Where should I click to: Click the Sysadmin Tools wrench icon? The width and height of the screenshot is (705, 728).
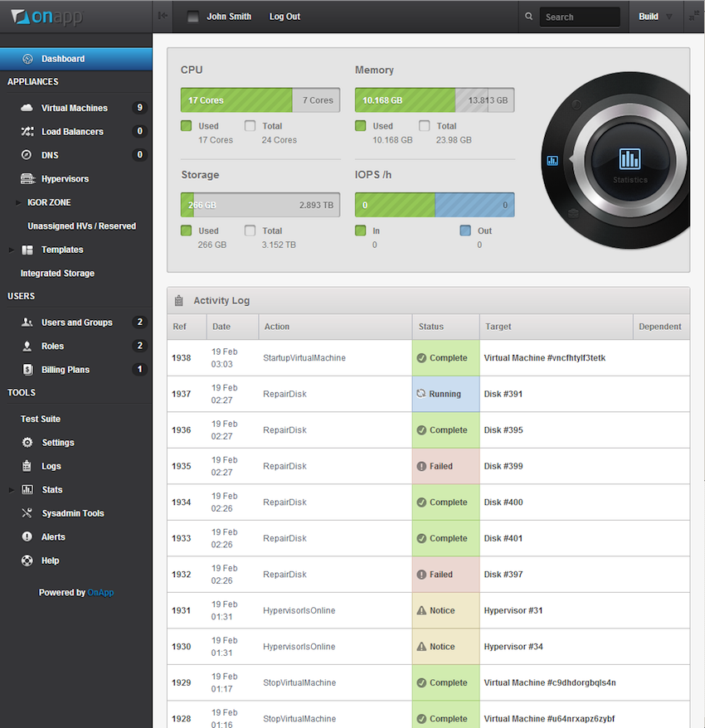pyautogui.click(x=27, y=513)
